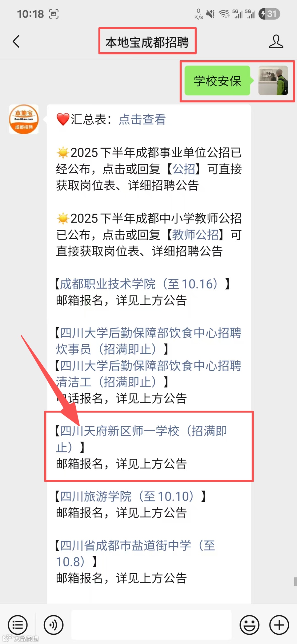The width and height of the screenshot is (297, 644).
Task: Switch to voice input icon
Action: (x=53, y=625)
